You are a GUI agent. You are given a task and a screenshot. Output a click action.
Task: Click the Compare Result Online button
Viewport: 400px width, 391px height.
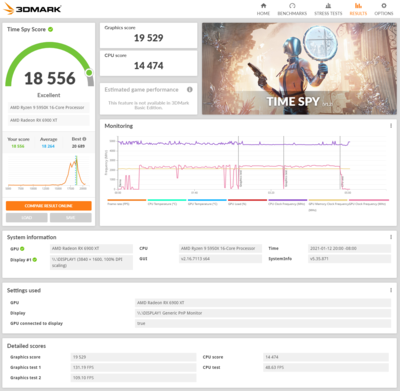tap(49, 206)
